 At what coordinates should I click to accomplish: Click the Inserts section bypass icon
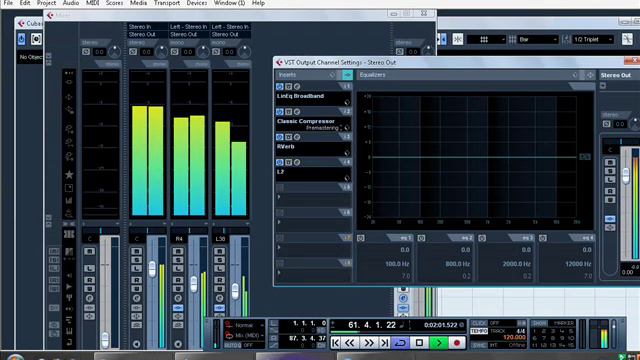[332, 75]
